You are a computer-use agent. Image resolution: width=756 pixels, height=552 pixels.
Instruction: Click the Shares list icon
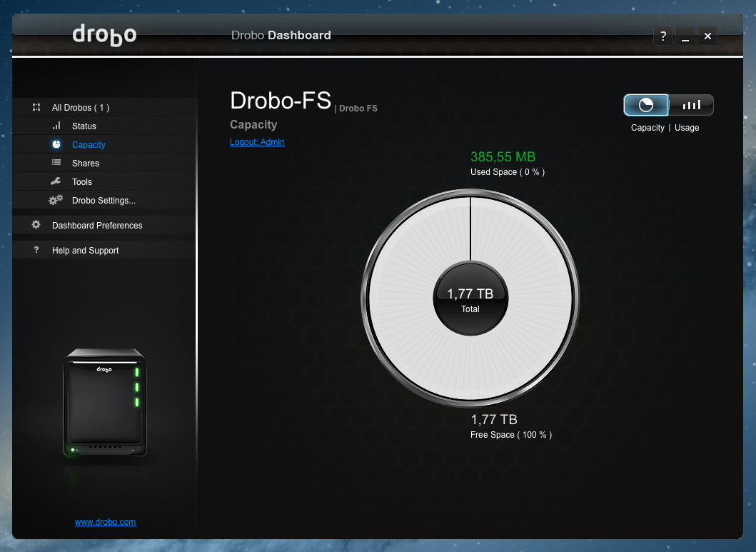(x=56, y=163)
